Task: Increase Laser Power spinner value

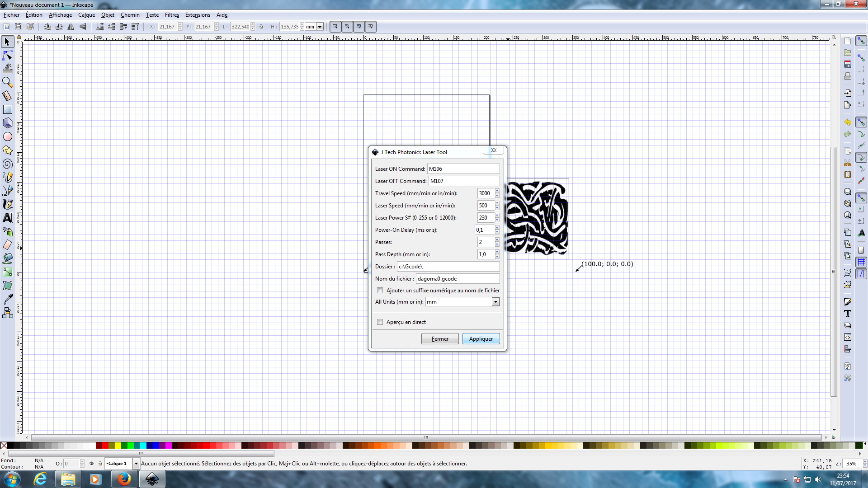Action: point(497,215)
